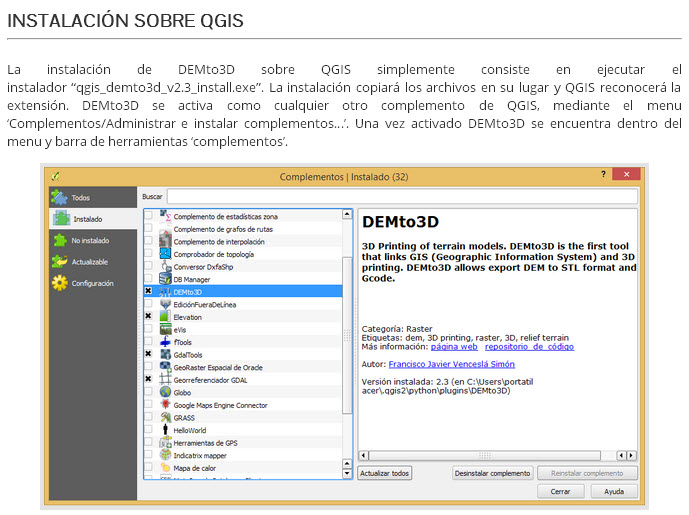Switch to the No instalado tab

(x=93, y=240)
